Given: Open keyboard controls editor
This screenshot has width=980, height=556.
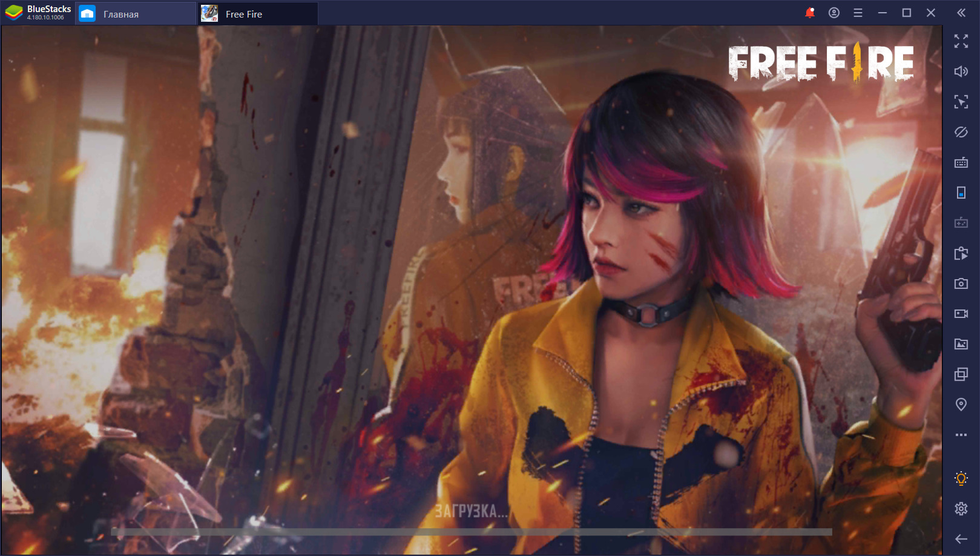Looking at the screenshot, I should click(x=961, y=162).
